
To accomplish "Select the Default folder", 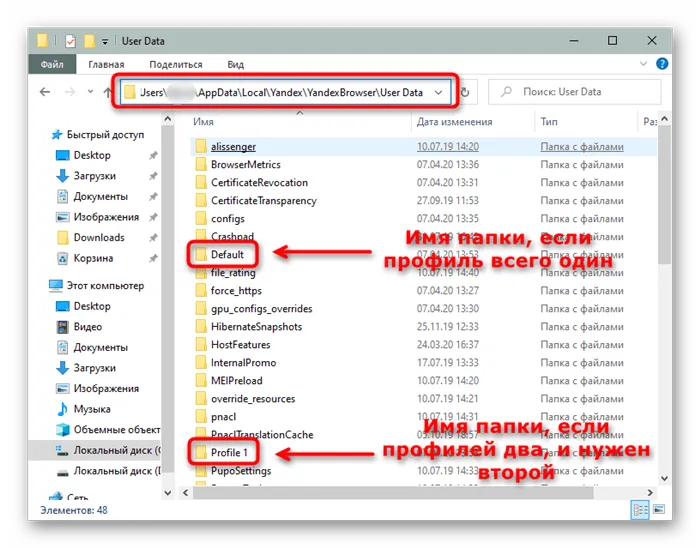I will coord(227,254).
